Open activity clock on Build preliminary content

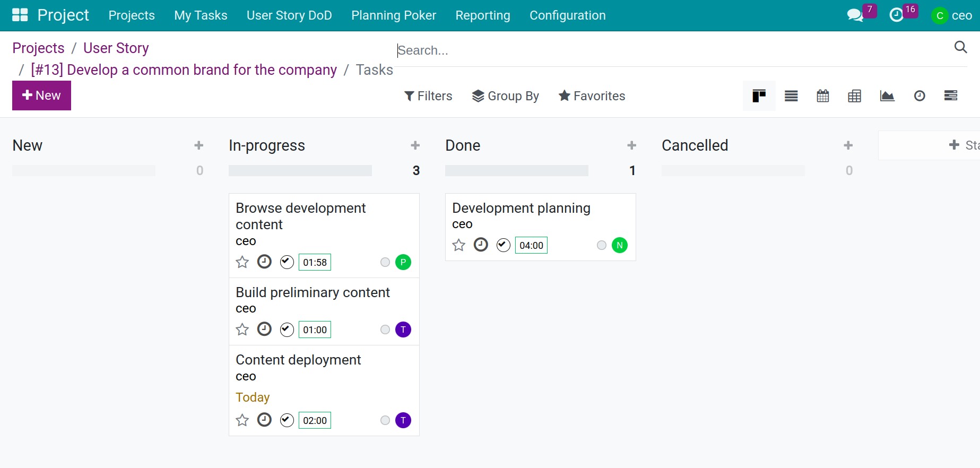(264, 329)
